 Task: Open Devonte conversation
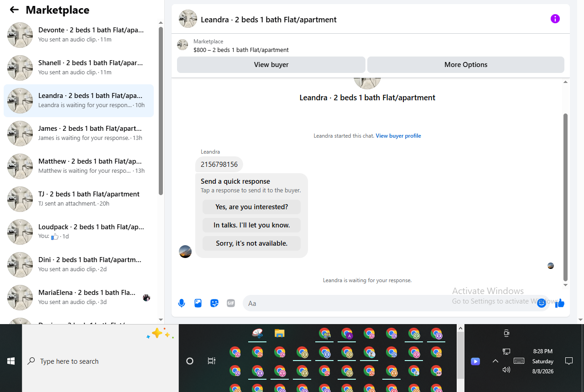[x=78, y=35]
